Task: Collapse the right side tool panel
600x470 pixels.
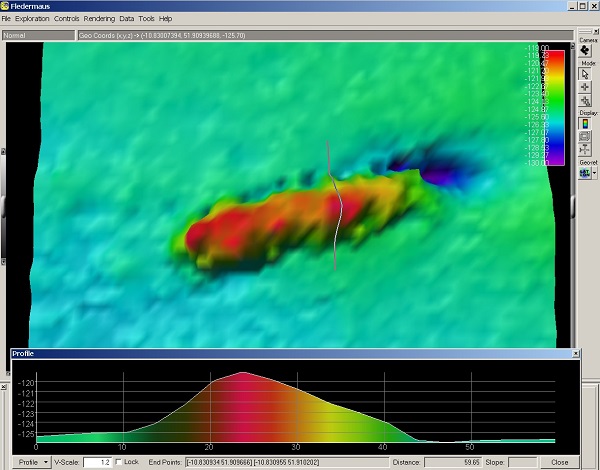Action: coord(596,31)
